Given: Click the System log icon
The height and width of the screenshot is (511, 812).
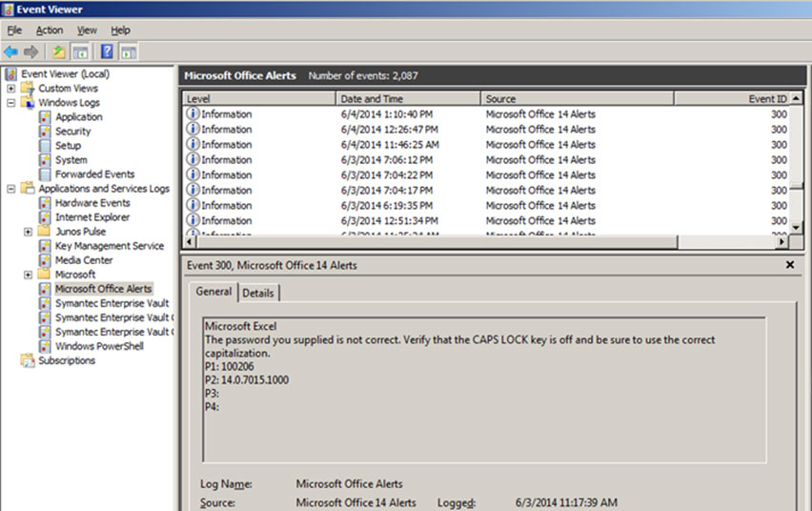Looking at the screenshot, I should [x=45, y=160].
